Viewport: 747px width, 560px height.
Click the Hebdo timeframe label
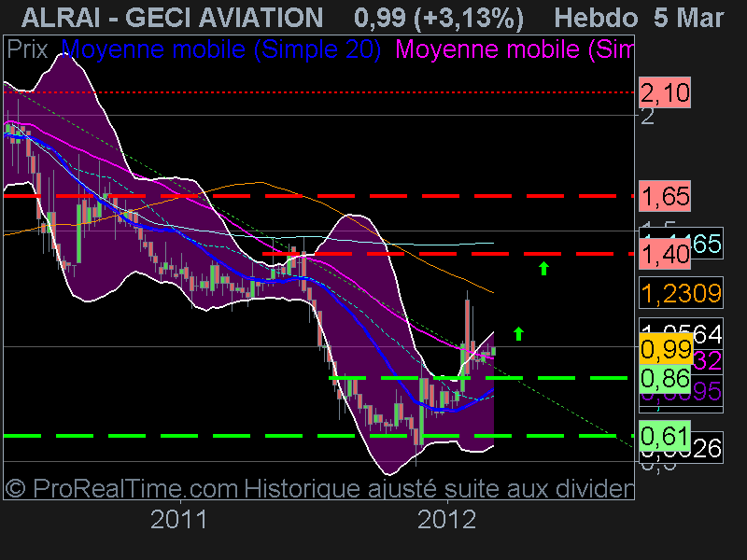tap(596, 18)
